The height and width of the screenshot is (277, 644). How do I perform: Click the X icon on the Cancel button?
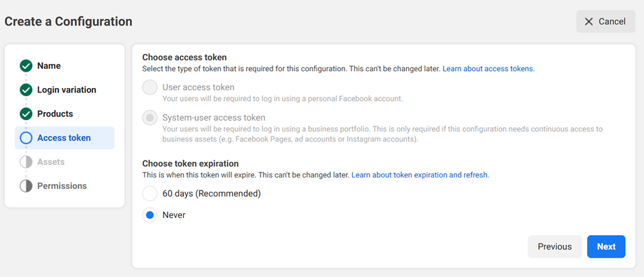[589, 21]
